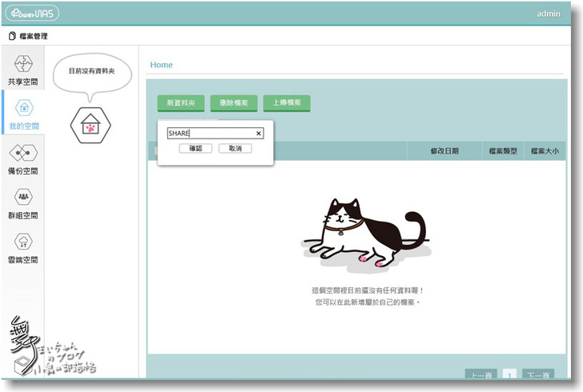Click the admin user name
Image resolution: width=583 pixels, height=392 pixels.
pyautogui.click(x=549, y=14)
